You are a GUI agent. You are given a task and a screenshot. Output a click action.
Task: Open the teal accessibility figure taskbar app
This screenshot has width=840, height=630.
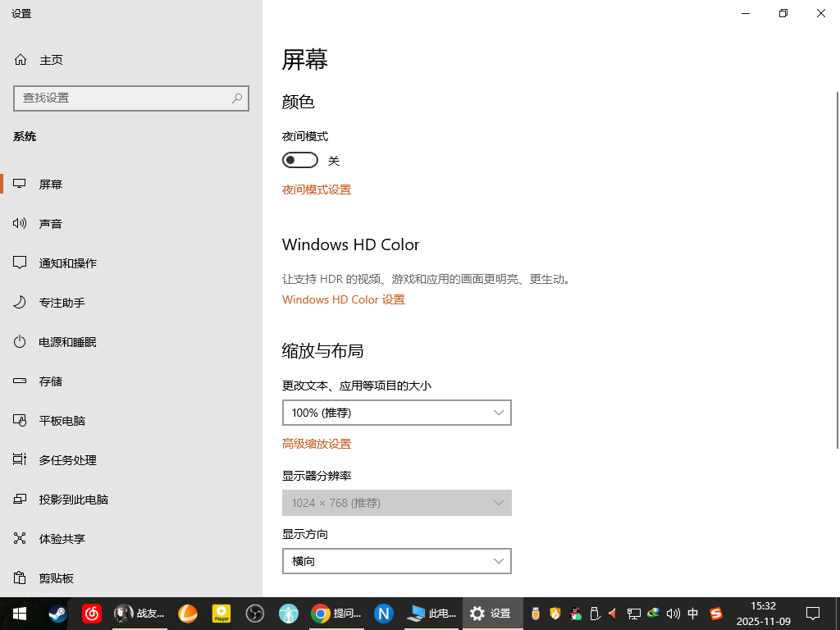click(x=288, y=614)
